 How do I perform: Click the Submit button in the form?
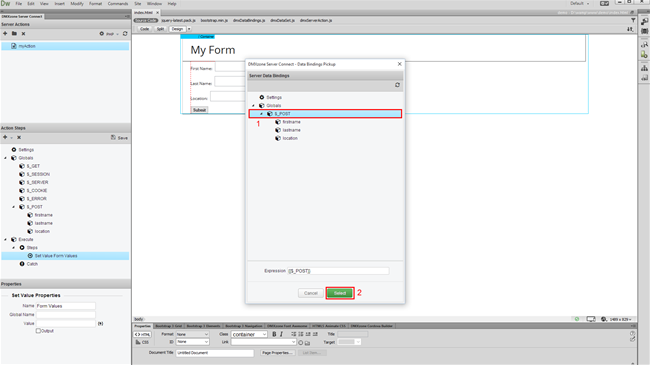coord(199,110)
